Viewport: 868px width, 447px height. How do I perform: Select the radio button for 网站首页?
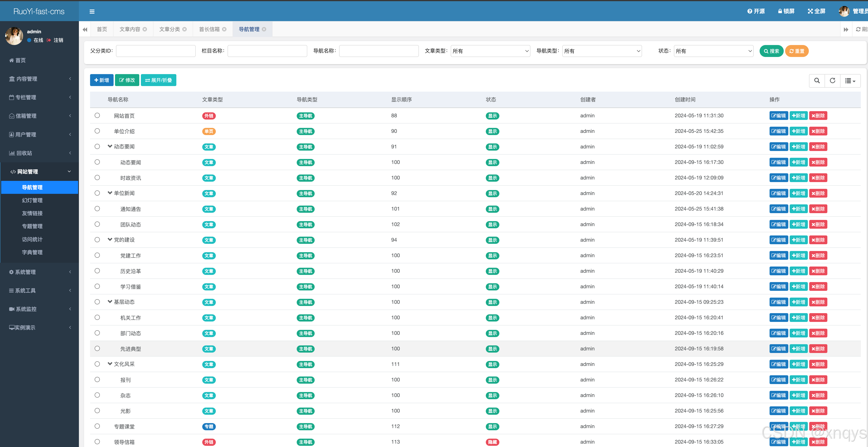point(97,116)
